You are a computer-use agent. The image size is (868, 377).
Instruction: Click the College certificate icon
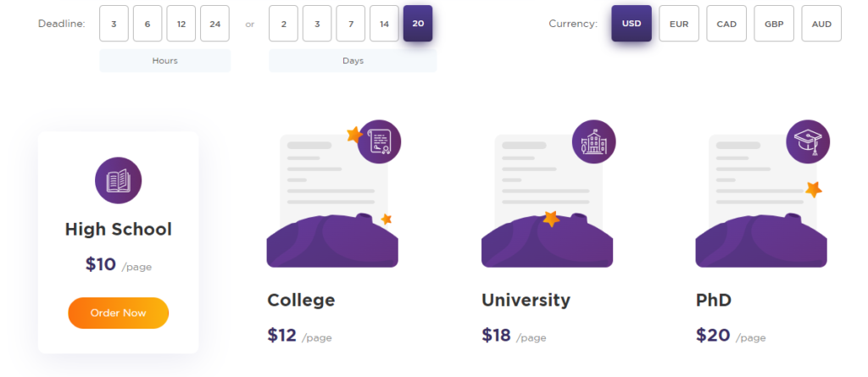click(379, 141)
